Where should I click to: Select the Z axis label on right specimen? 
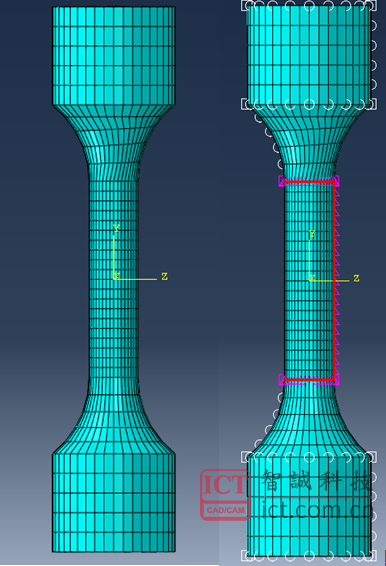point(356,278)
